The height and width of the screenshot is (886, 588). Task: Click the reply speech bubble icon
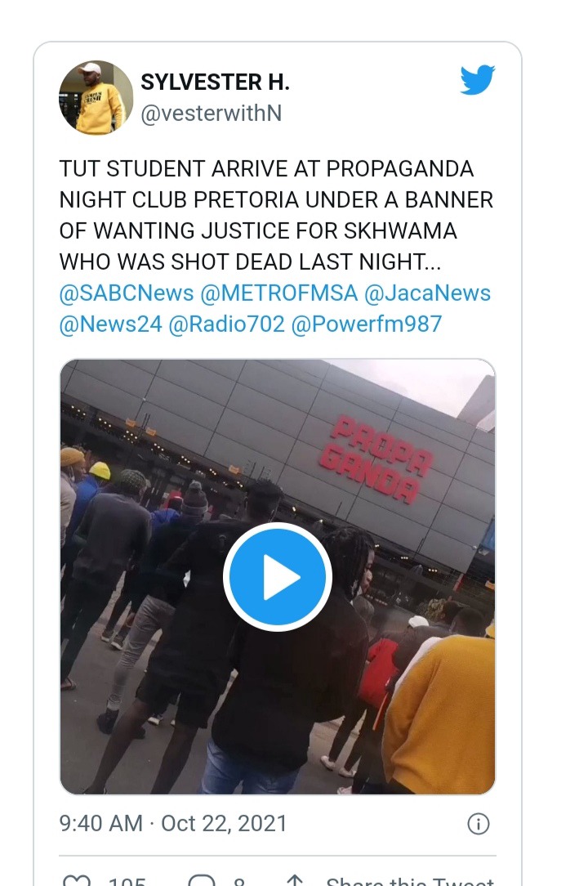click(x=202, y=880)
